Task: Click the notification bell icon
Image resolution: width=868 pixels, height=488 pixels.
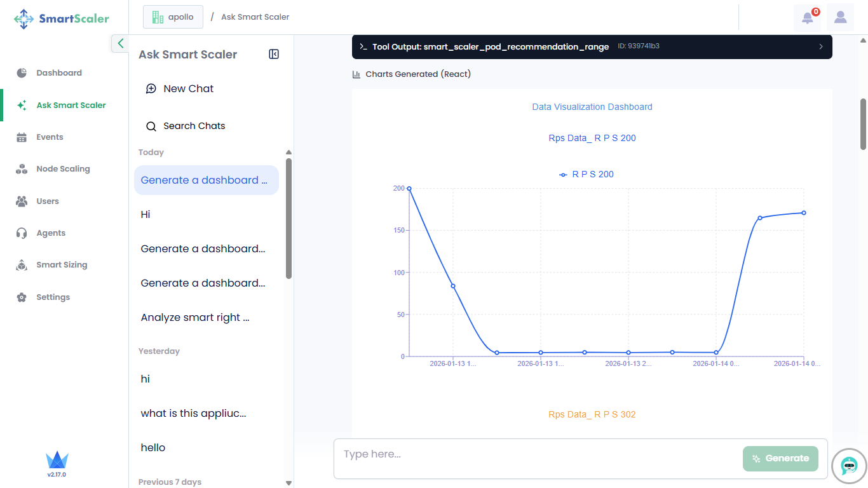Action: (x=807, y=18)
